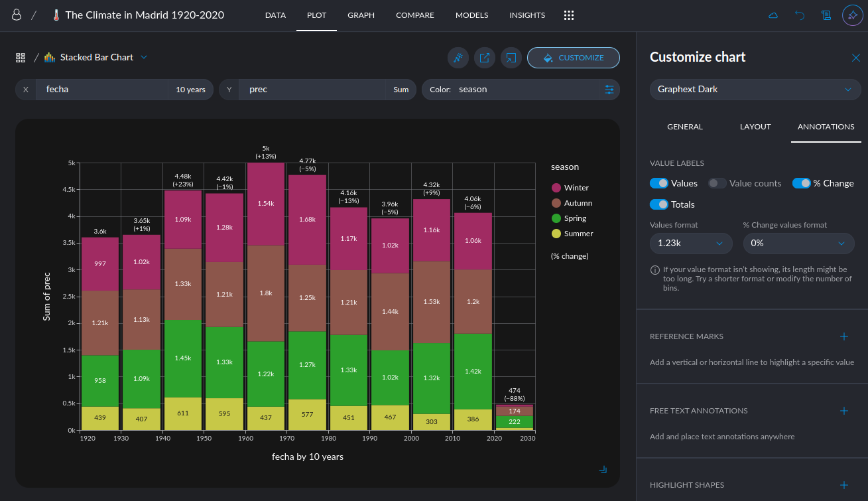Image resolution: width=868 pixels, height=501 pixels.
Task: Toggle Spring series in legend
Action: (x=569, y=218)
